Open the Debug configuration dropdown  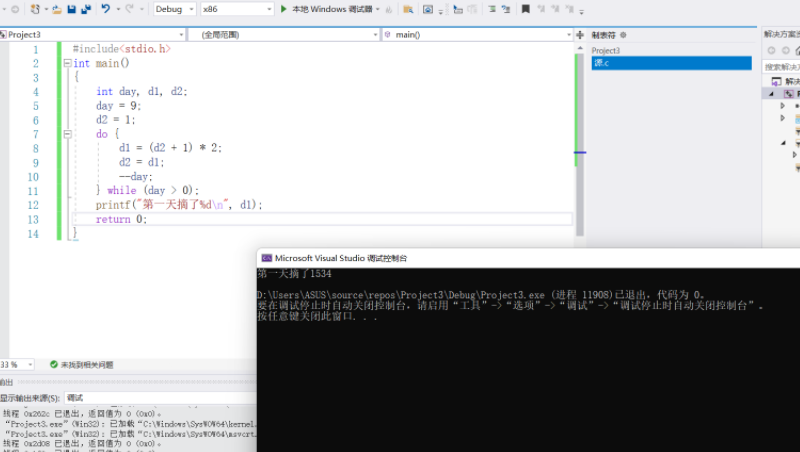174,9
